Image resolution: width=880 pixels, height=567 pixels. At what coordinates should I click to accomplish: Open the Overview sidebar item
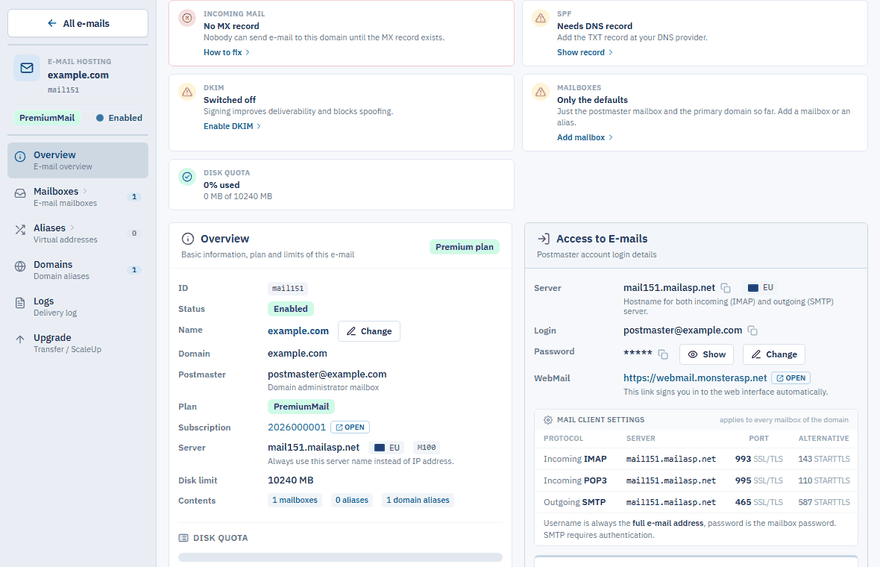[77, 160]
